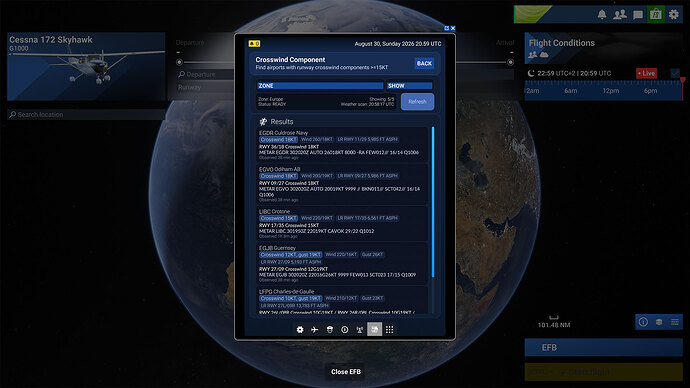Open the list menu icon on world map
The width and height of the screenshot is (690, 388).
coord(675,322)
